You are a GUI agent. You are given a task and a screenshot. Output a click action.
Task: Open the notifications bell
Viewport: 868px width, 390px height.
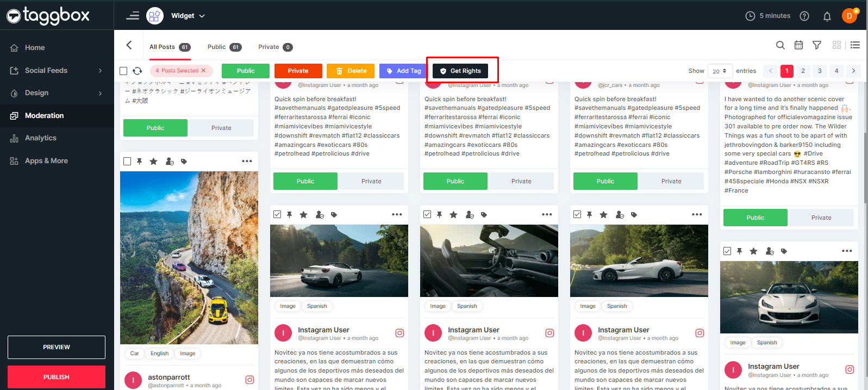click(827, 16)
